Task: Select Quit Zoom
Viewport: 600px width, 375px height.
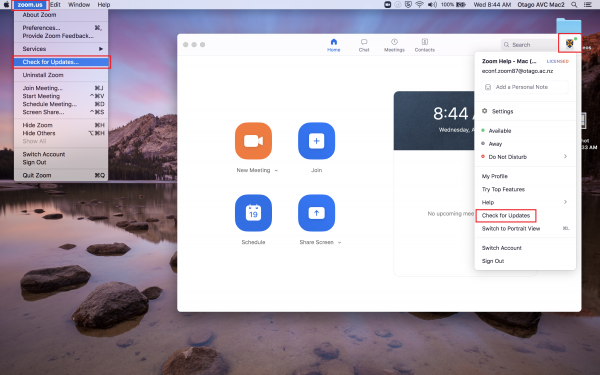Action: tap(61, 175)
